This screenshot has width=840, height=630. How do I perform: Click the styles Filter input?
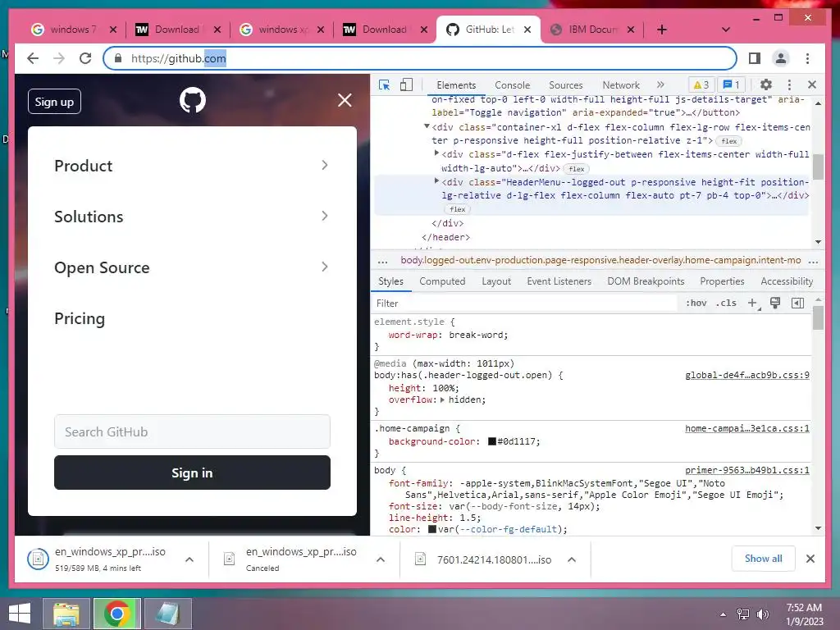pos(525,304)
